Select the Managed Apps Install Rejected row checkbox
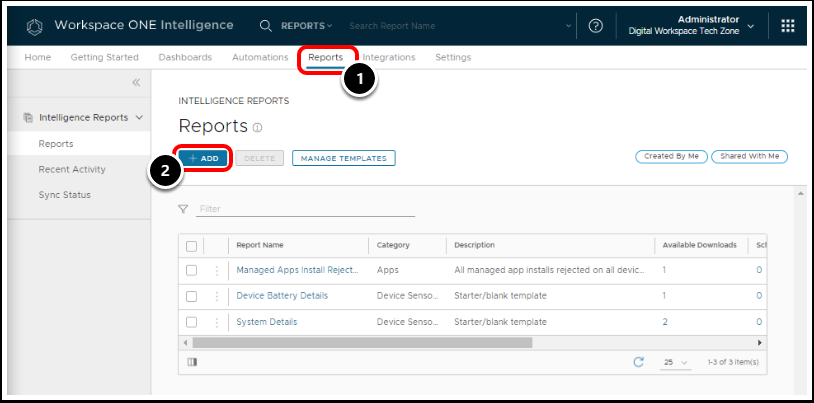This screenshot has height=403, width=814. [192, 270]
